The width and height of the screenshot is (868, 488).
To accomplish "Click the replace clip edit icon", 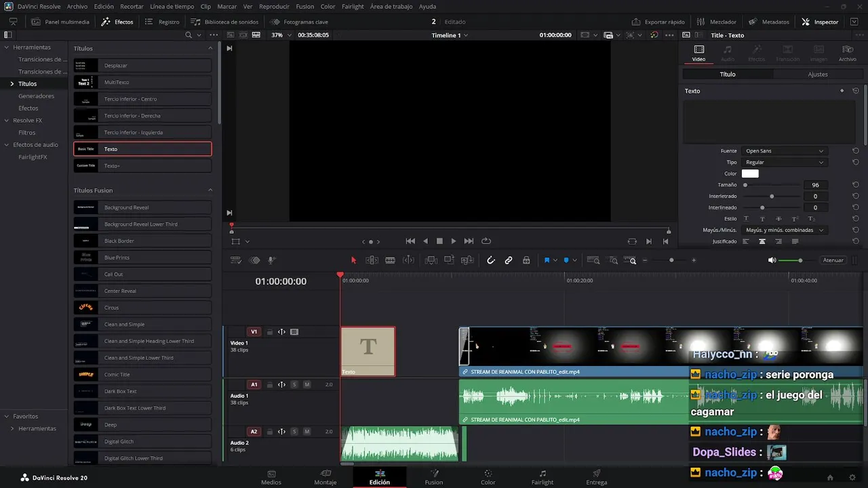I will (467, 260).
